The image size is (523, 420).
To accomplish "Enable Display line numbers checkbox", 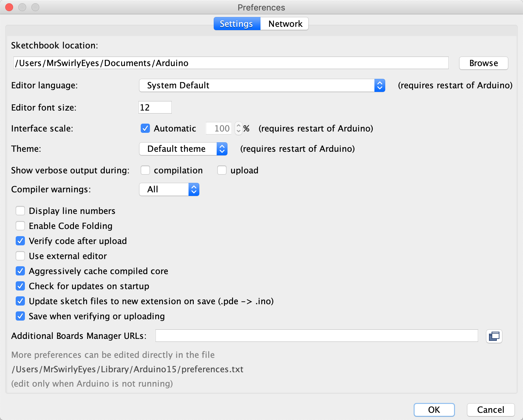I will (x=20, y=211).
